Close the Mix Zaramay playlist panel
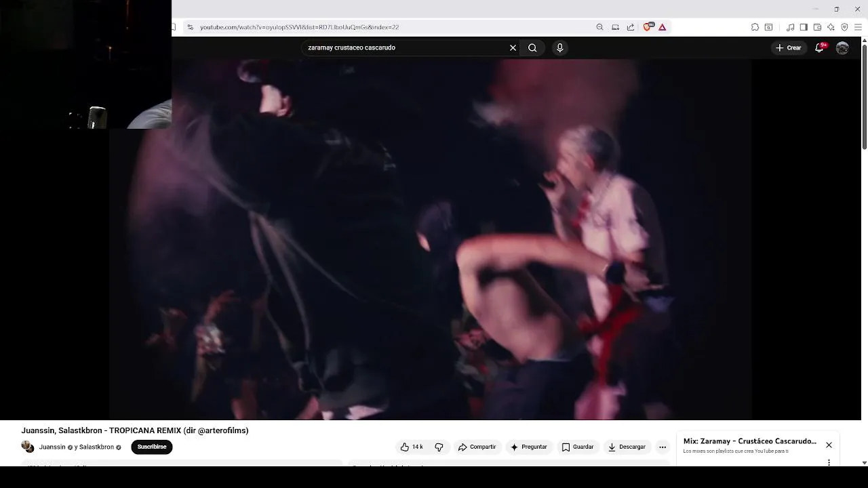 click(x=829, y=445)
